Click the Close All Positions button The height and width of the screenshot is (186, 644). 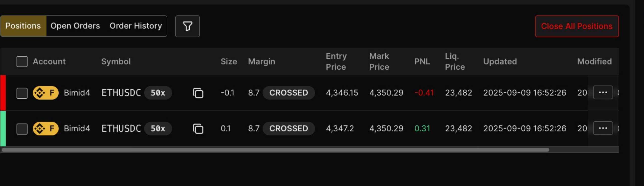point(576,26)
